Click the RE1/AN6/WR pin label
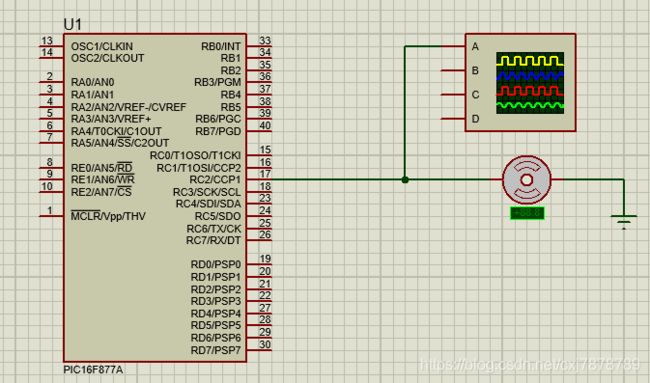650x383 pixels. pos(103,179)
